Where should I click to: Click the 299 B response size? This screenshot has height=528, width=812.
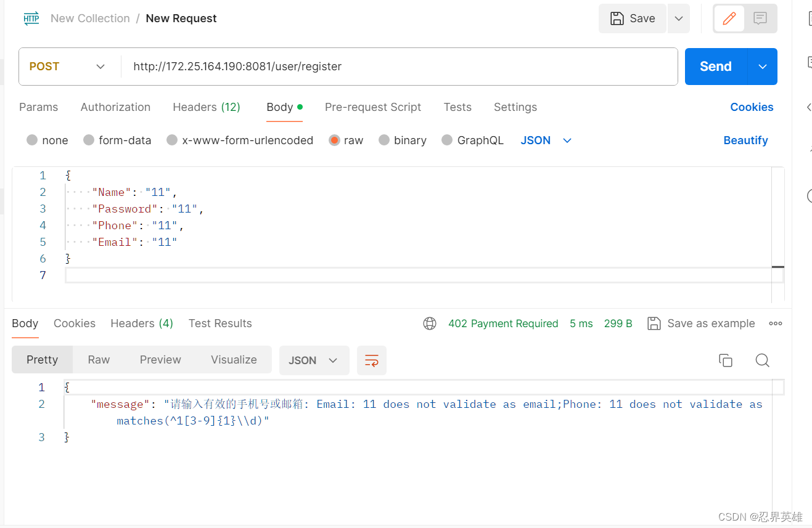point(618,323)
